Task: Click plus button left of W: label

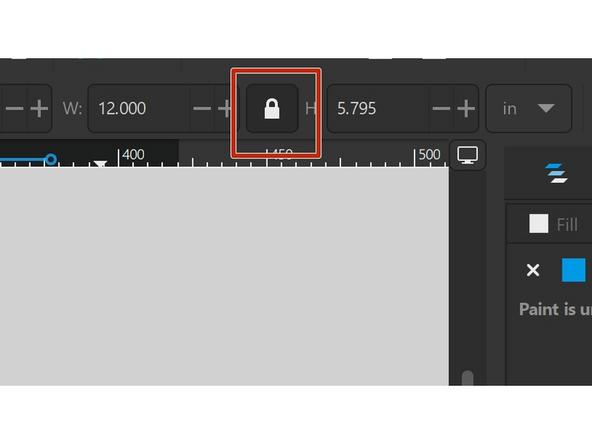Action: (39, 109)
